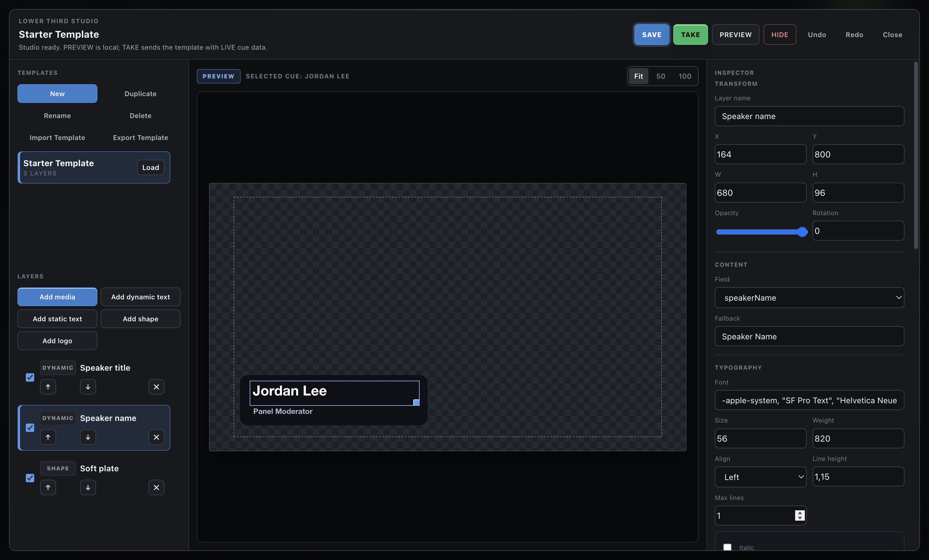
Task: Click Add dynamic text button
Action: tap(141, 297)
